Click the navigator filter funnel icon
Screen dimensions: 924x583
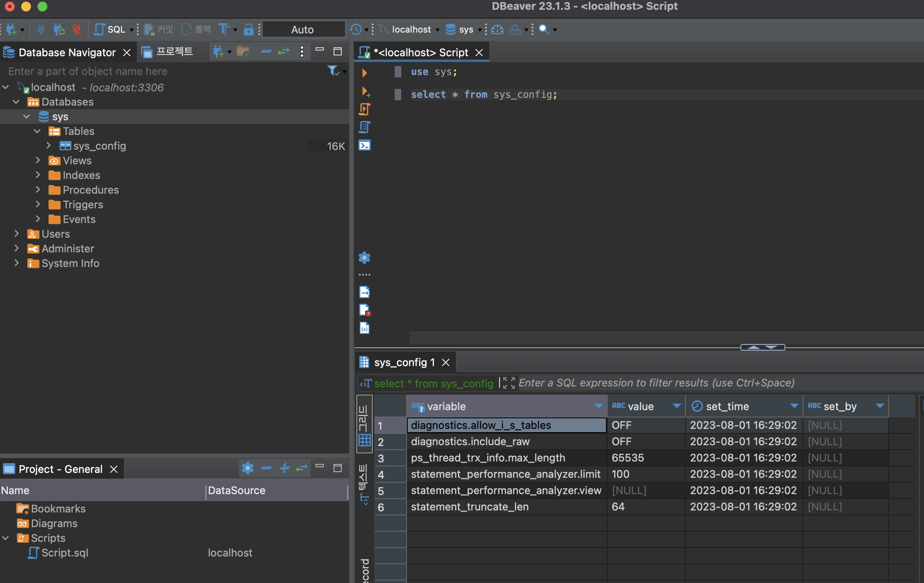tap(333, 71)
